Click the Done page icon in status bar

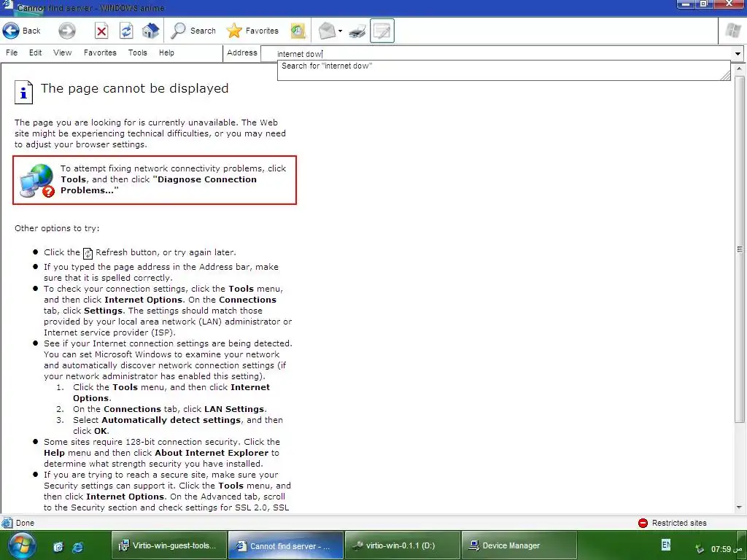point(7,523)
